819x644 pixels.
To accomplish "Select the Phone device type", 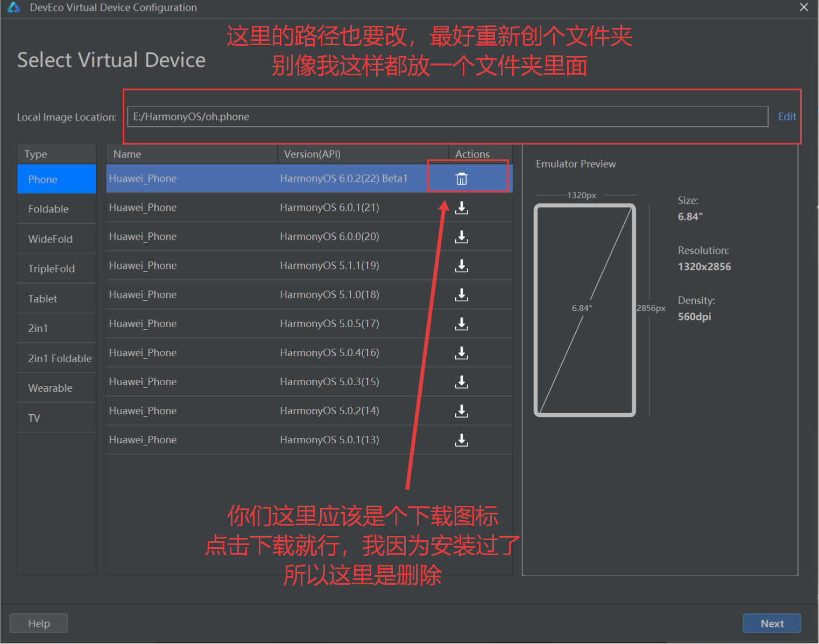I will [x=57, y=179].
